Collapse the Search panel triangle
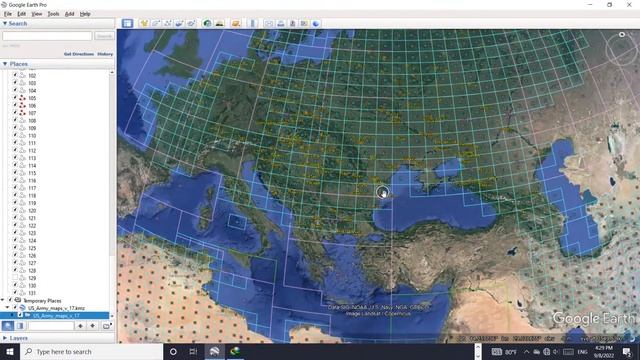Screen dimensions: 640x360 (x=5, y=24)
